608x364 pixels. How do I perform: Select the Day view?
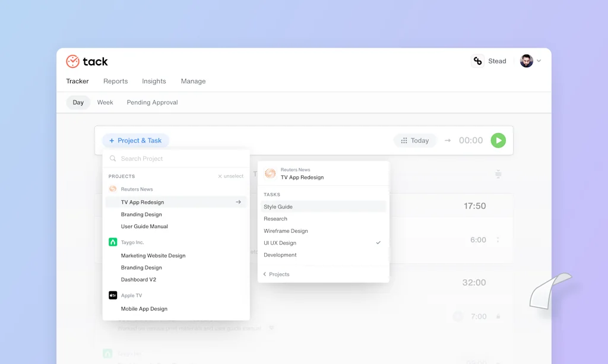78,102
